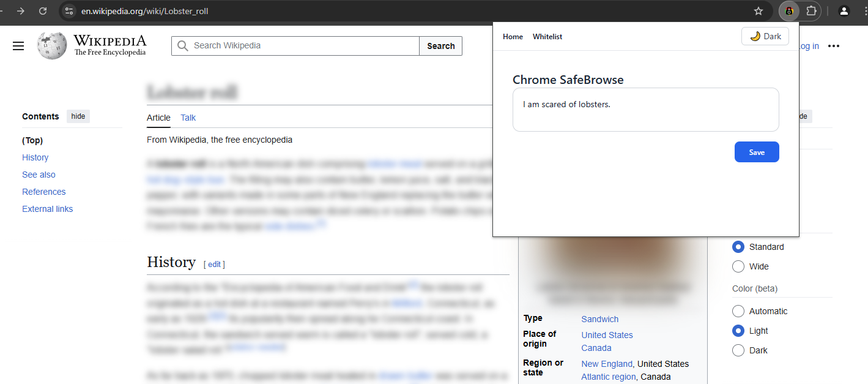The image size is (868, 384).
Task: Click the Wikipedia wordmark text
Action: tap(110, 41)
